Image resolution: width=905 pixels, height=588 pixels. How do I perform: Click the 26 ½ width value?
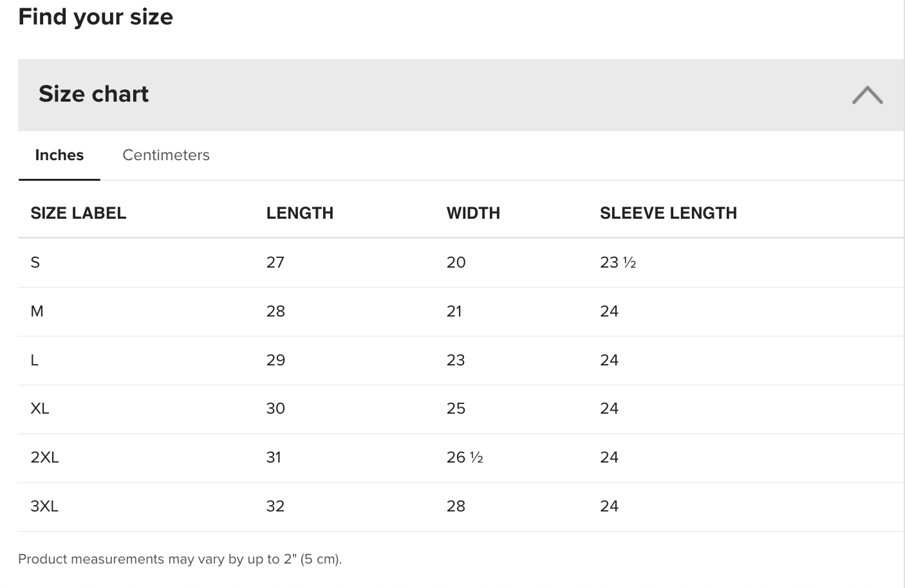(x=465, y=457)
